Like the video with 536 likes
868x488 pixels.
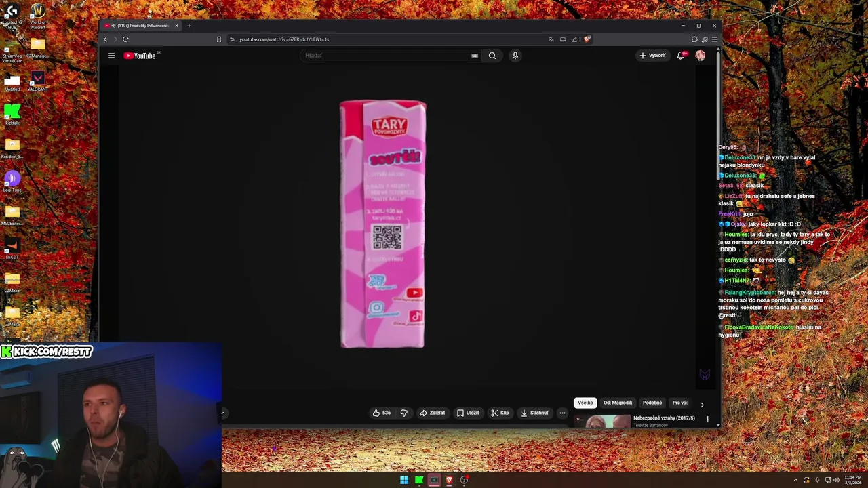[x=382, y=413]
